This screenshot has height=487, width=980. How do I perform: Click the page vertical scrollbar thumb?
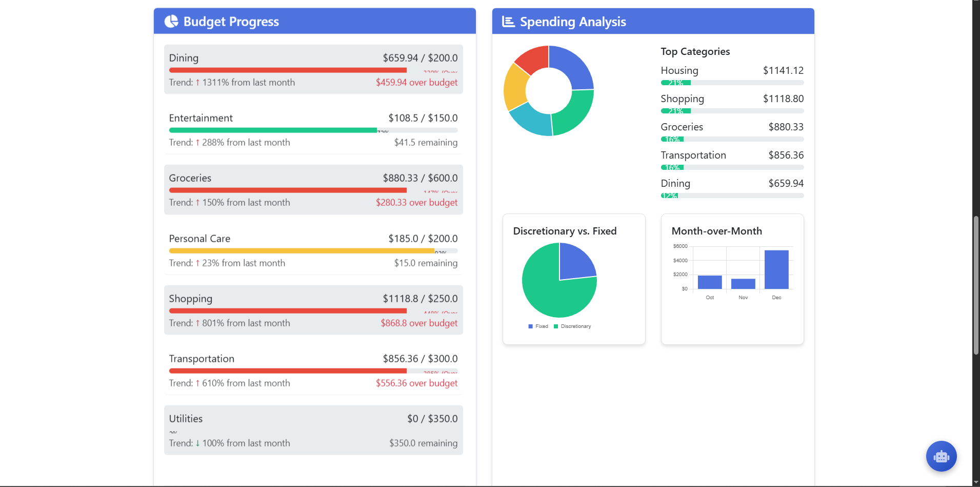point(976,285)
